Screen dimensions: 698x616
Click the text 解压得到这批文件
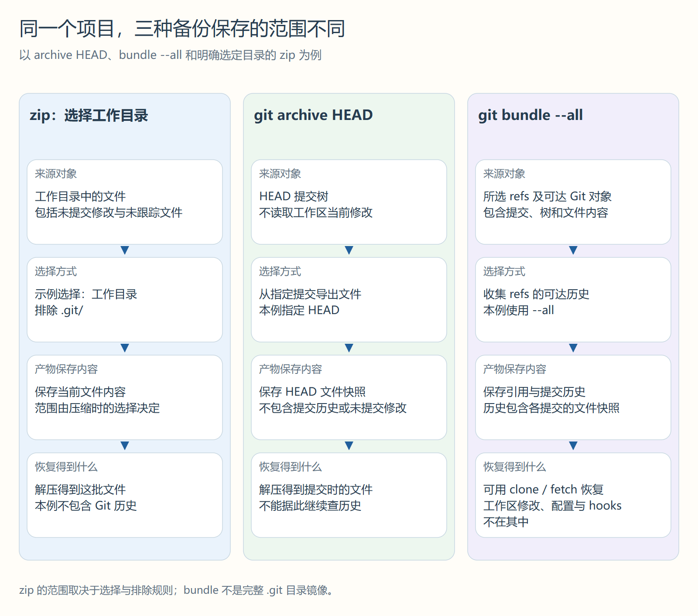80,489
